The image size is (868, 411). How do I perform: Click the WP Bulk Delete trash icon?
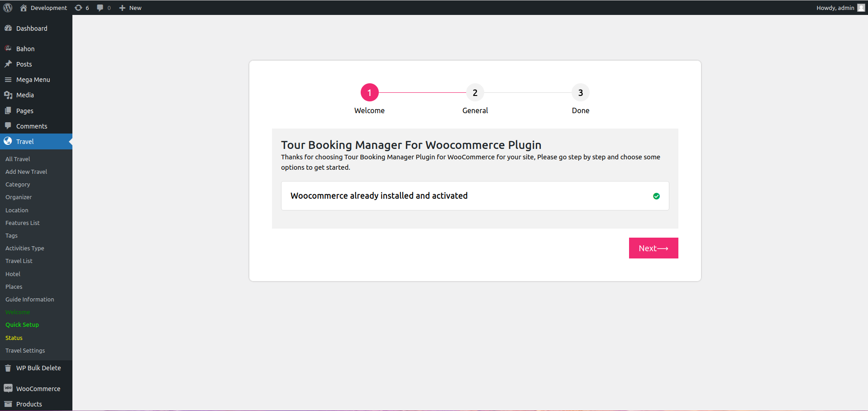[8, 368]
